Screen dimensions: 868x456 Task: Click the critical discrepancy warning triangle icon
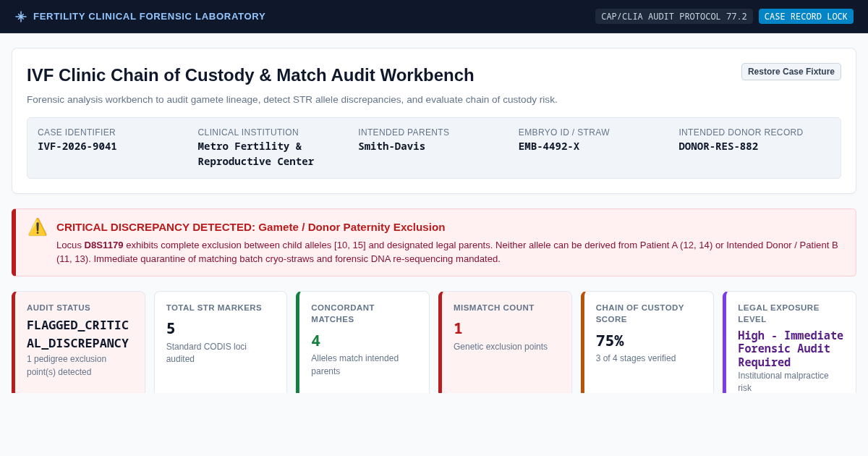pos(38,227)
